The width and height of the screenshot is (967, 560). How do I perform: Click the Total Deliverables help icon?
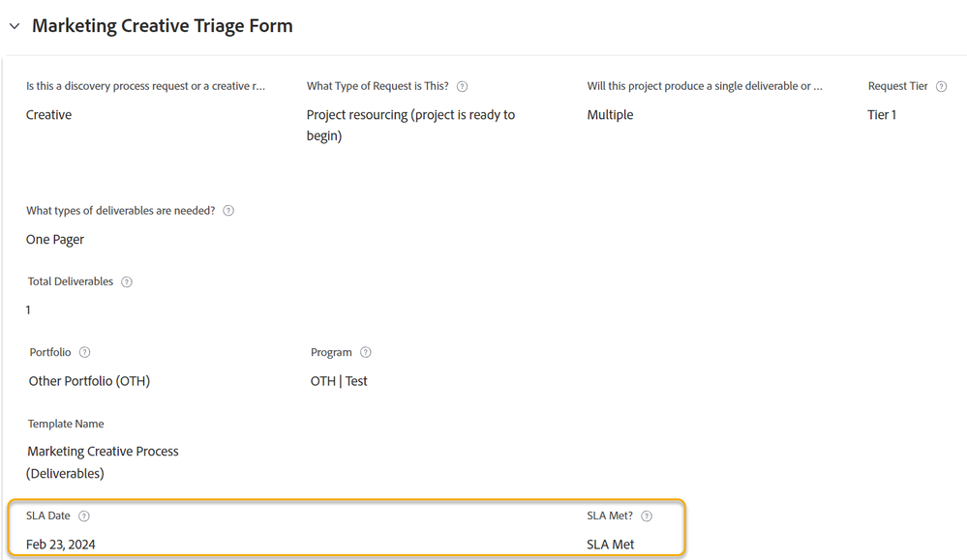coord(127,281)
